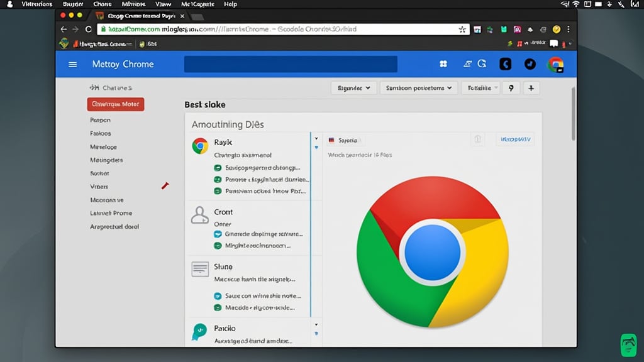
Task: Click the flag icon beside Soporia
Action: (x=331, y=140)
